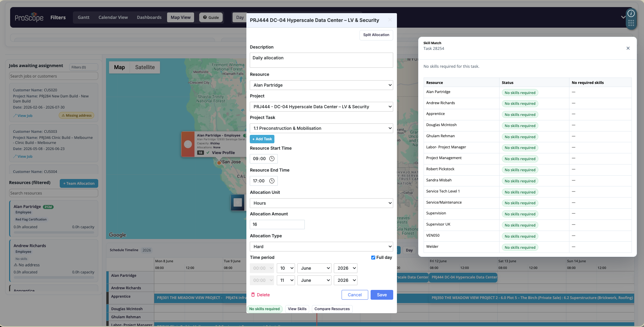This screenshot has height=327, width=644.
Task: Click the white square map control icon
Action: [238, 202]
